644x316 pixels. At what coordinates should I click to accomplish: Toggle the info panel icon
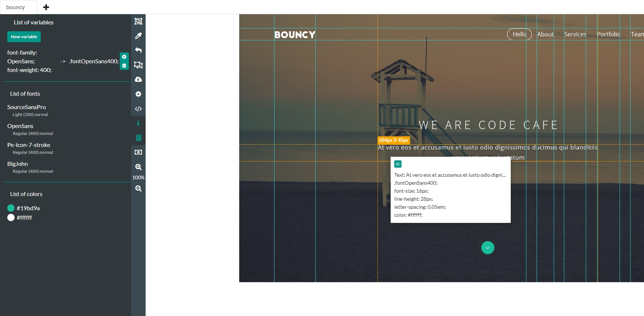(x=138, y=123)
